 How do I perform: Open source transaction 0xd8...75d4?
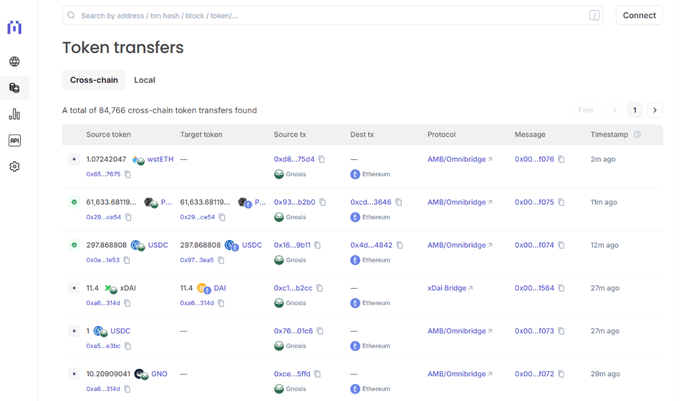pyautogui.click(x=294, y=159)
